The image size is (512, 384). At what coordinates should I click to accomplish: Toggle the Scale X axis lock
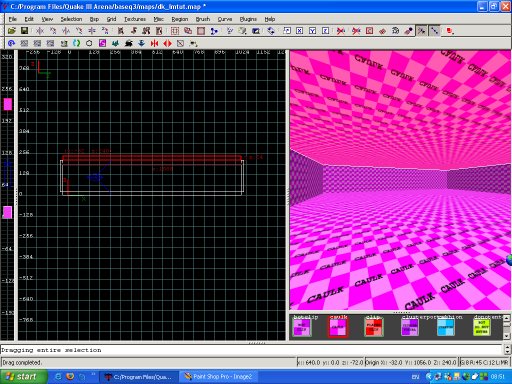coord(300,31)
